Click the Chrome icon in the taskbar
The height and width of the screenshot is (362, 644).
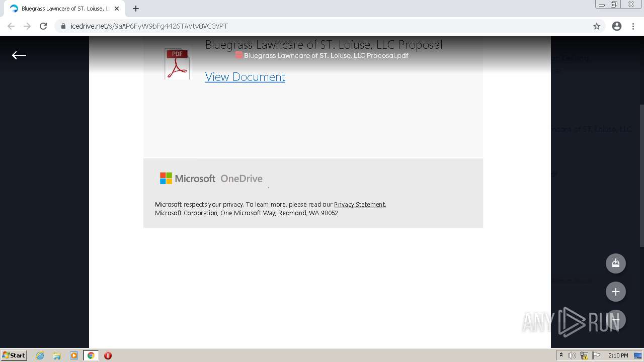pos(91,355)
